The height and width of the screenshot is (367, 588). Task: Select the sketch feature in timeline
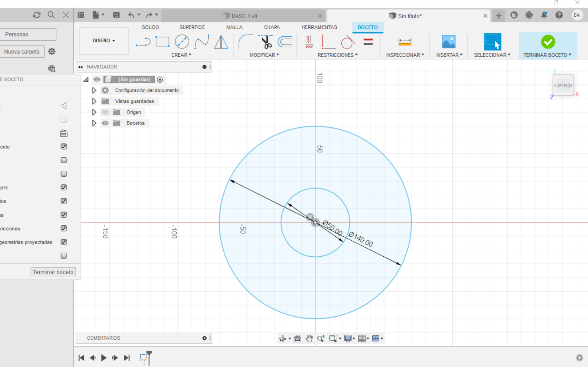click(x=144, y=358)
